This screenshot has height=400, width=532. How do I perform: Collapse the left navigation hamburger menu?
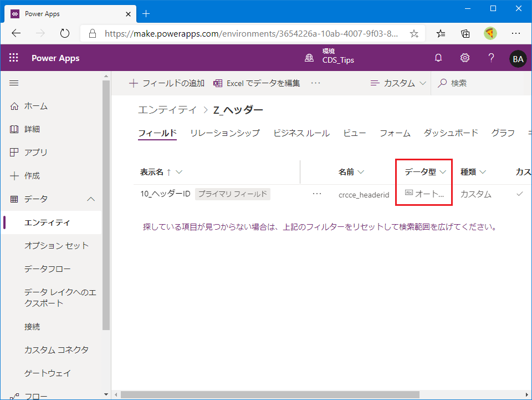click(x=14, y=83)
